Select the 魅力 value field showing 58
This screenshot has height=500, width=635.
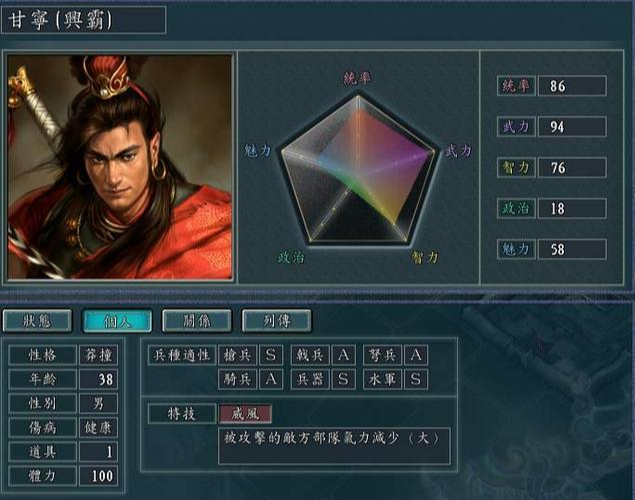572,249
